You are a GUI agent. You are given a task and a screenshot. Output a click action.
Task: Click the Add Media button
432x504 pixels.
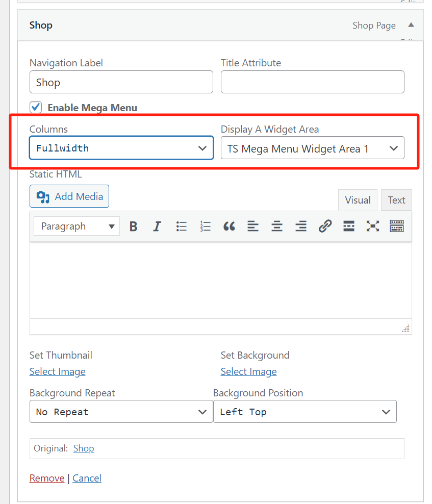69,196
